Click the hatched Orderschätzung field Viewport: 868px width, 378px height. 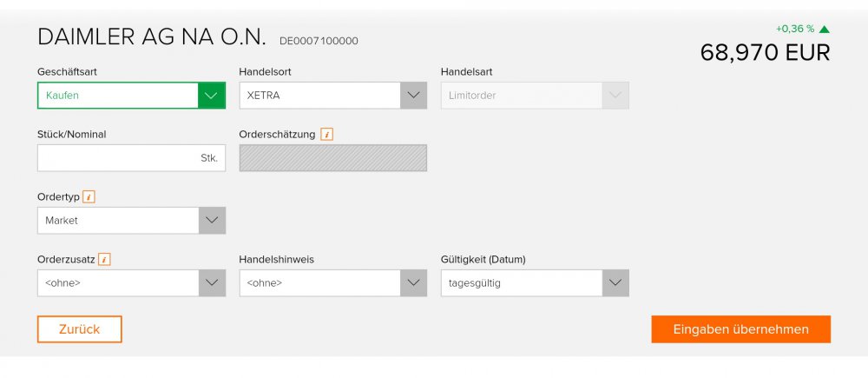[x=332, y=158]
